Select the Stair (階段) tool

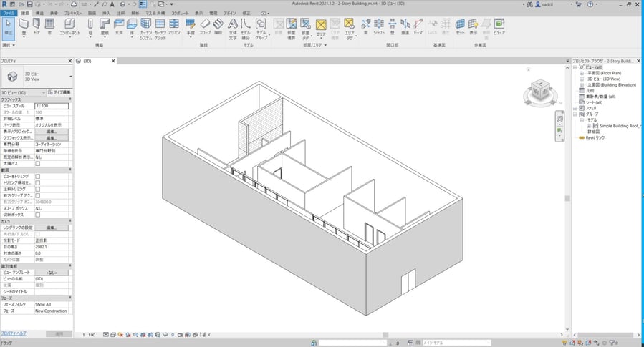tap(218, 27)
